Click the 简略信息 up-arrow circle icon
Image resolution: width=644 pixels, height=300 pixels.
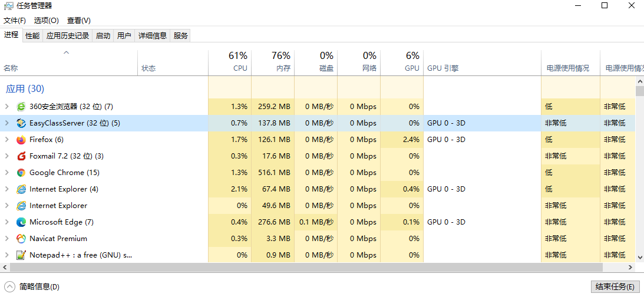(10, 286)
